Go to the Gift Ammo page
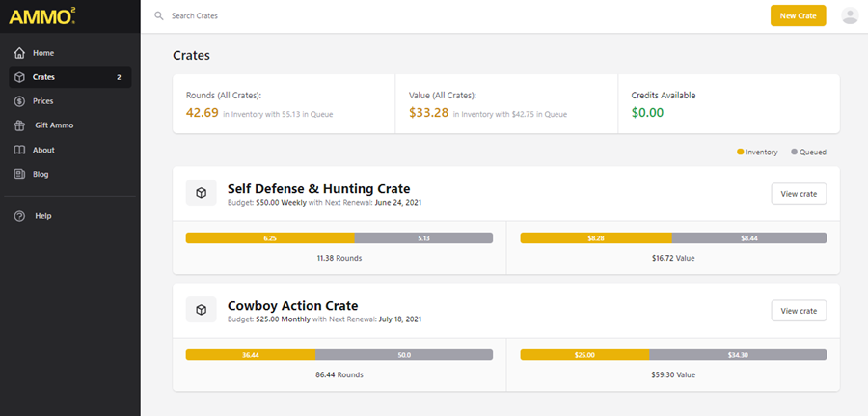 [54, 125]
